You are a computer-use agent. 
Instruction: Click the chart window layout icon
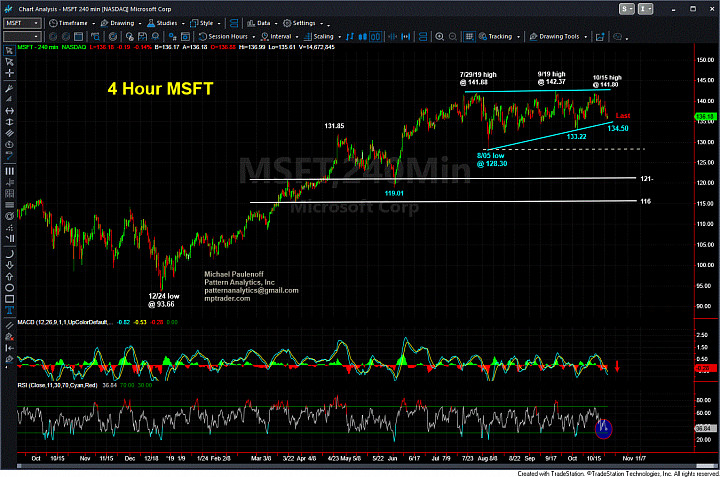pos(79,37)
